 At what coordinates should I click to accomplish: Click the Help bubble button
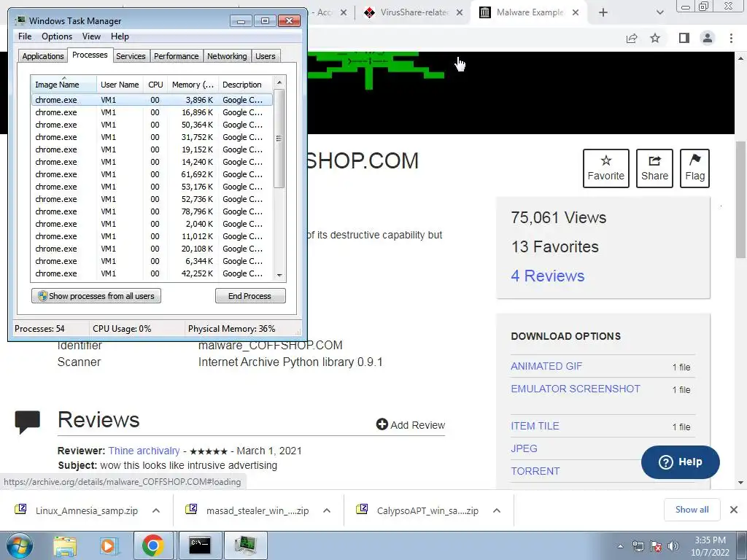click(681, 462)
